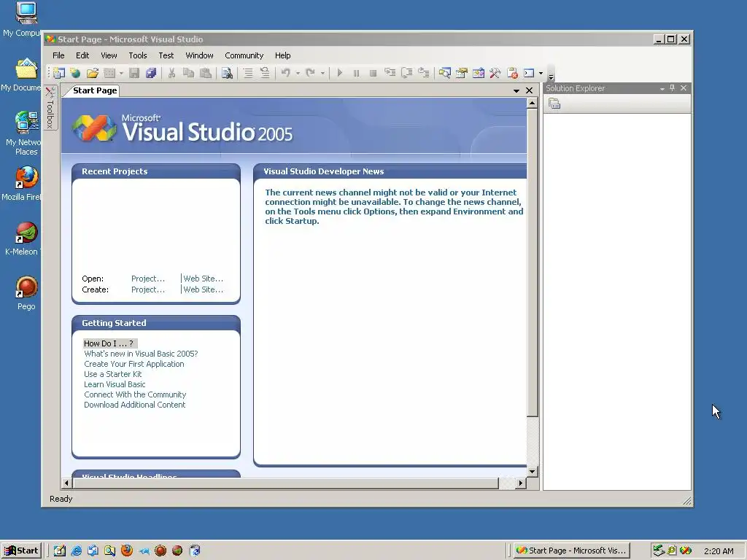
Task: Click the Step Over toolbar icon
Action: pos(406,73)
